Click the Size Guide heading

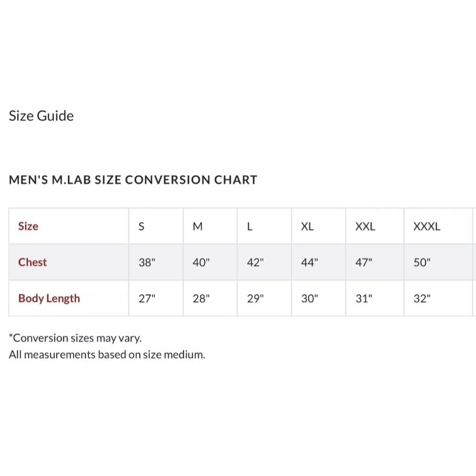click(x=41, y=116)
